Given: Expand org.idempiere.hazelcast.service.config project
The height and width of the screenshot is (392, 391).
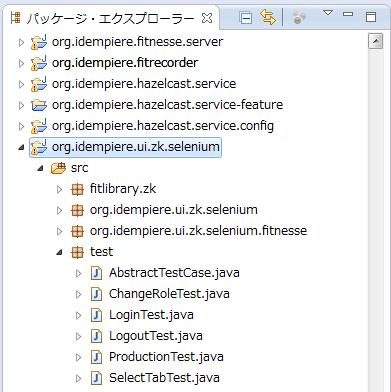Looking at the screenshot, I should point(21,126).
